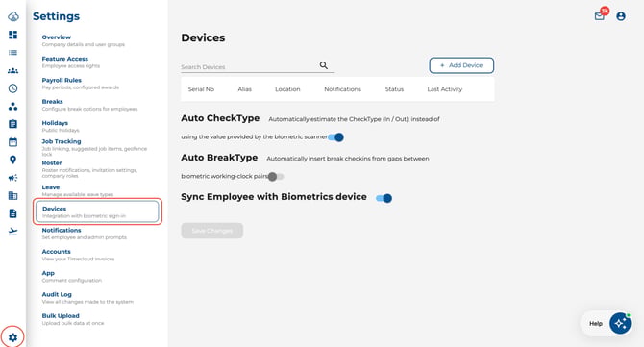The height and width of the screenshot is (347, 644).
Task: Open the settings gear icon
Action: tap(12, 337)
